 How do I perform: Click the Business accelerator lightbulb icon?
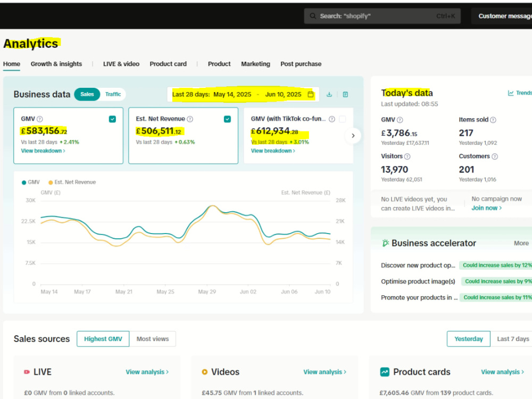click(385, 243)
